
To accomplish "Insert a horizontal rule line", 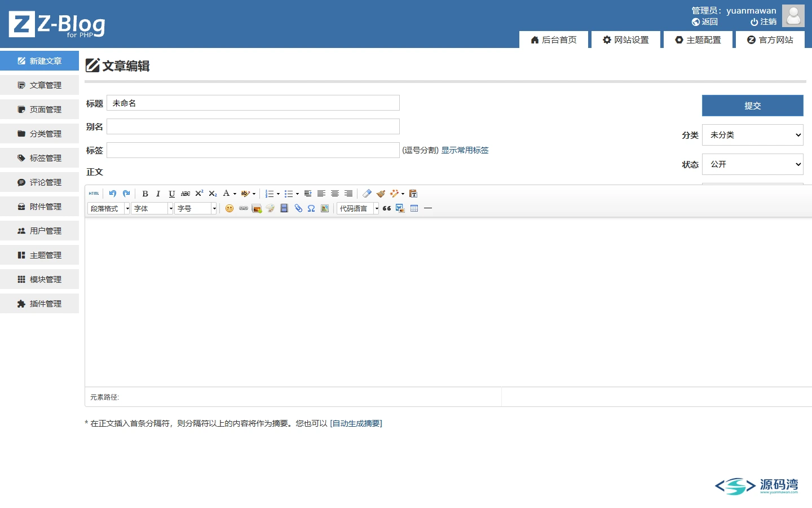I will tap(428, 208).
